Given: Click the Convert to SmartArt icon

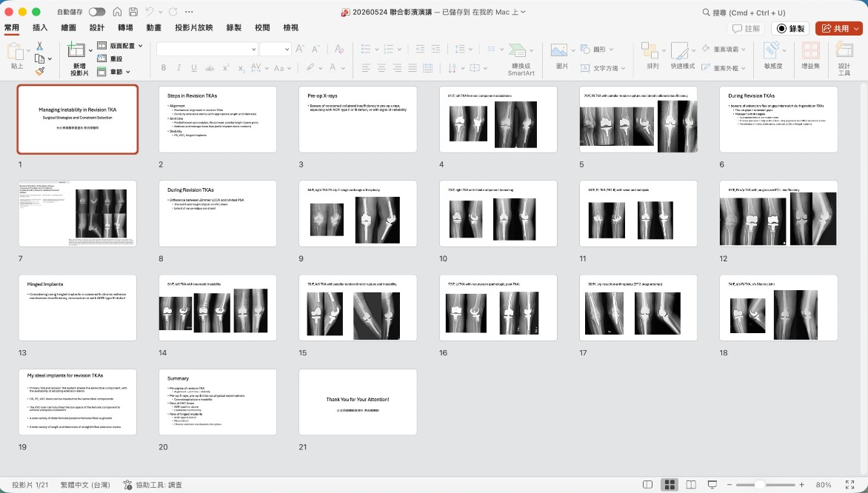Looking at the screenshot, I should [x=517, y=50].
